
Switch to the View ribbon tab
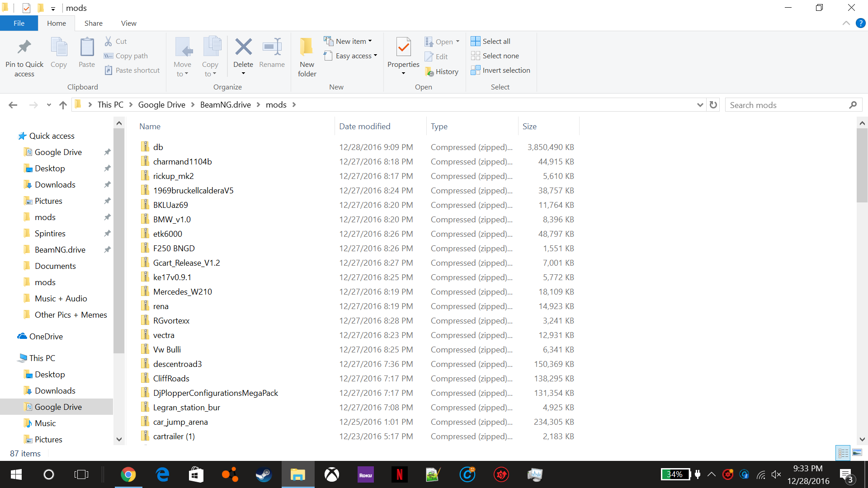128,23
